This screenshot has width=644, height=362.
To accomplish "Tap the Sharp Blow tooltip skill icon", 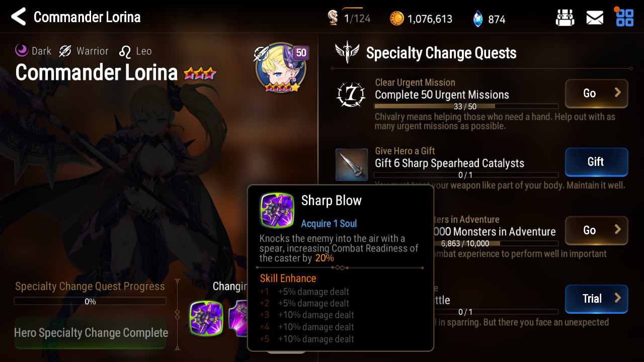I will point(277,210).
